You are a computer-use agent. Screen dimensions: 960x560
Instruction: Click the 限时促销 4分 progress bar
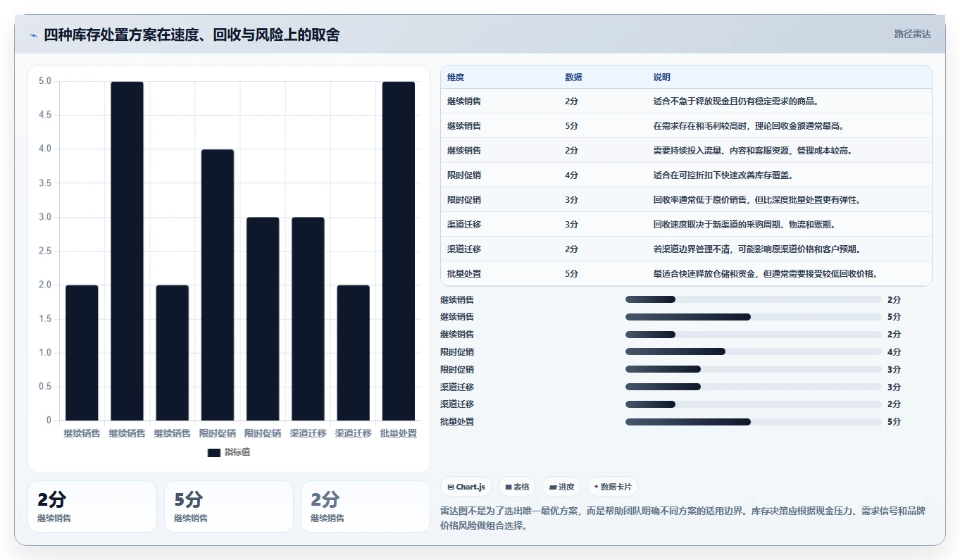754,351
